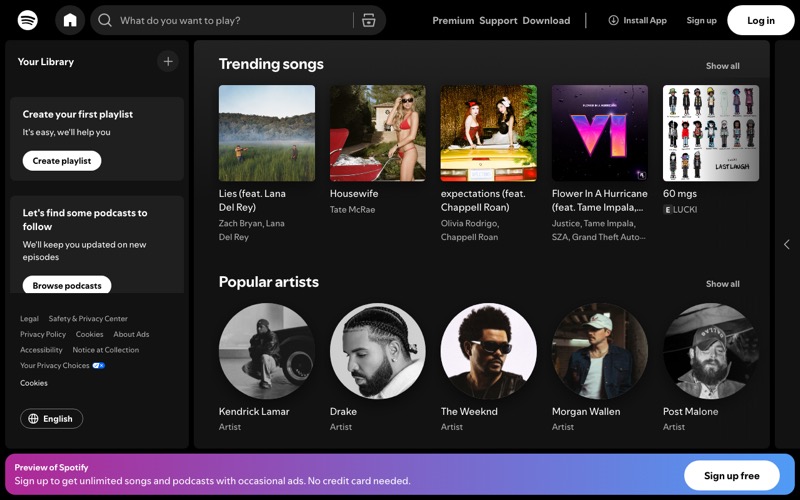The width and height of the screenshot is (800, 500).
Task: Open language selector English
Action: coord(52,419)
